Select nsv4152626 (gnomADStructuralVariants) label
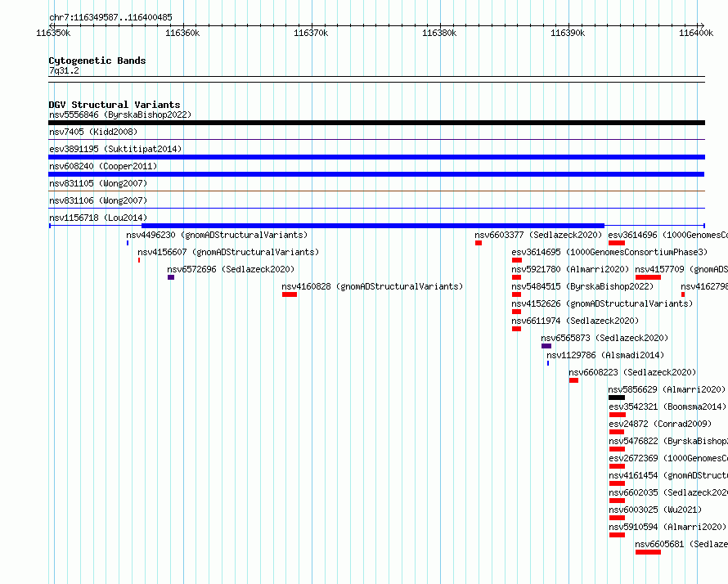The height and width of the screenshot is (584, 728). tap(602, 303)
